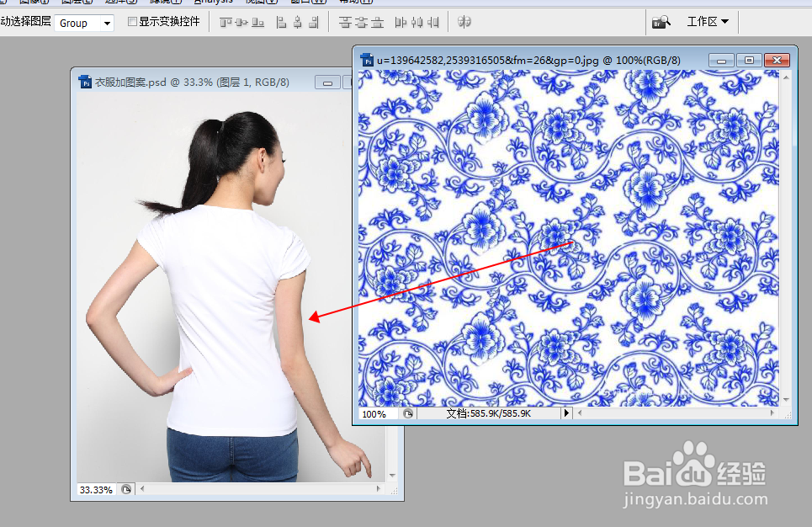Screen dimensions: 812x527
Task: Click the blue floral pattern canvas
Action: pyautogui.click(x=568, y=238)
